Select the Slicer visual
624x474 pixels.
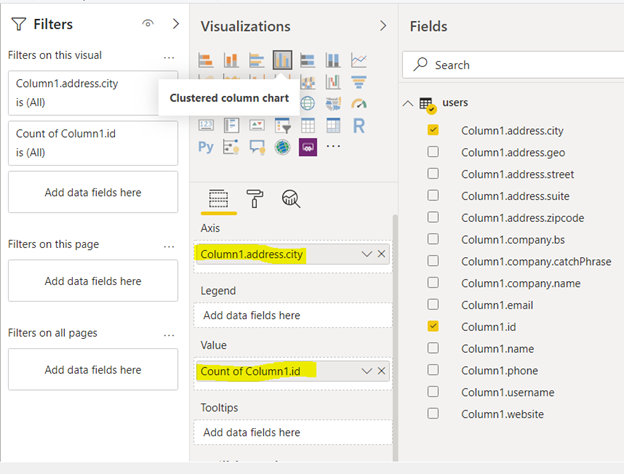[x=283, y=126]
